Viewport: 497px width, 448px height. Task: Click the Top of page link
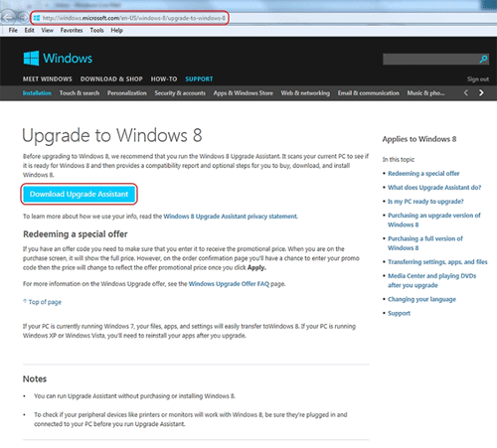point(42,302)
